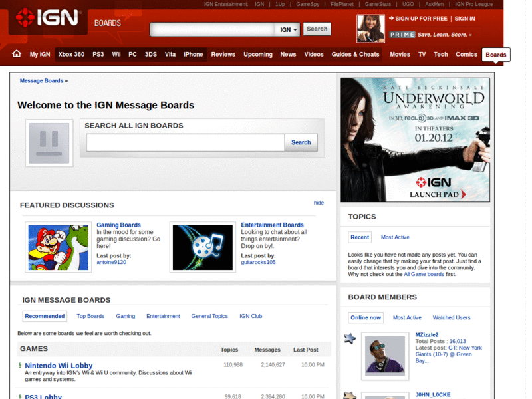This screenshot has width=532, height=399.
Task: Open Upcoming in the navigation bar
Action: pos(258,55)
